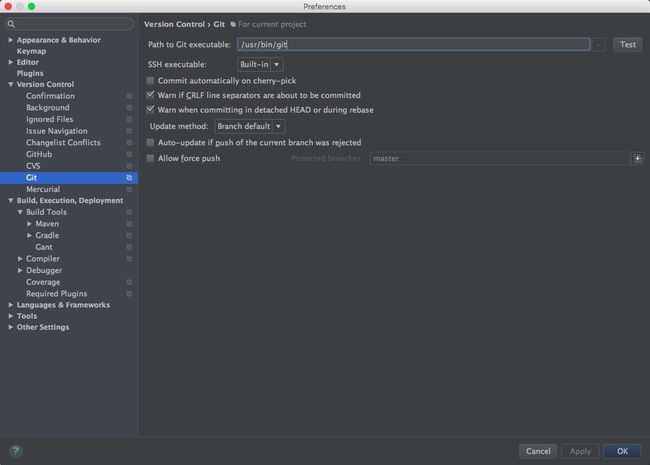Enable Auto-update if push was rejected
This screenshot has height=465, width=650.
pyautogui.click(x=150, y=143)
